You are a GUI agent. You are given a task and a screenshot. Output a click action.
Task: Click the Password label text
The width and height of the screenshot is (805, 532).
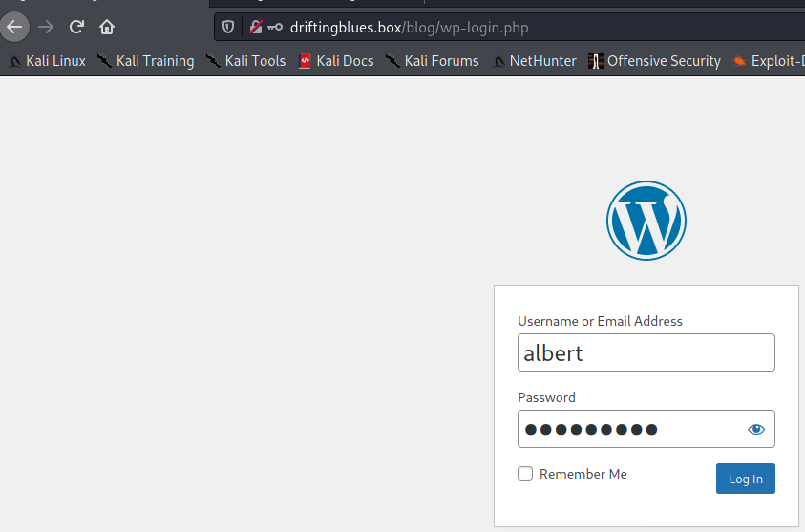[546, 397]
